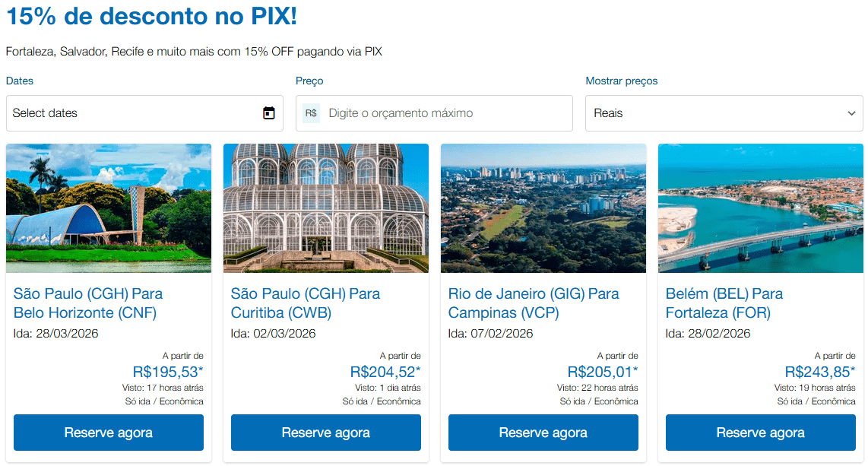Click the R$195,53 price
Viewport: 868px width, 466px height.
(x=167, y=372)
